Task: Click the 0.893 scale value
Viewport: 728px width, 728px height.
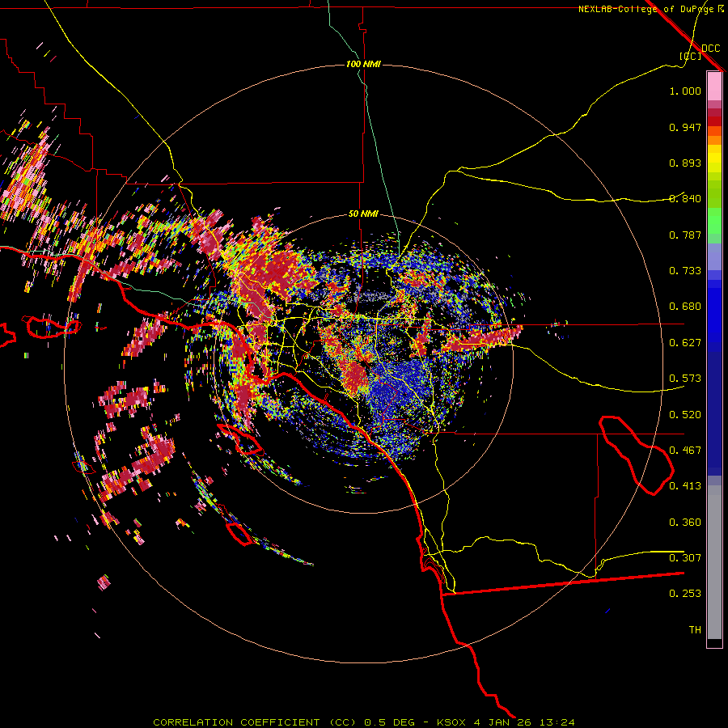Action: point(685,163)
